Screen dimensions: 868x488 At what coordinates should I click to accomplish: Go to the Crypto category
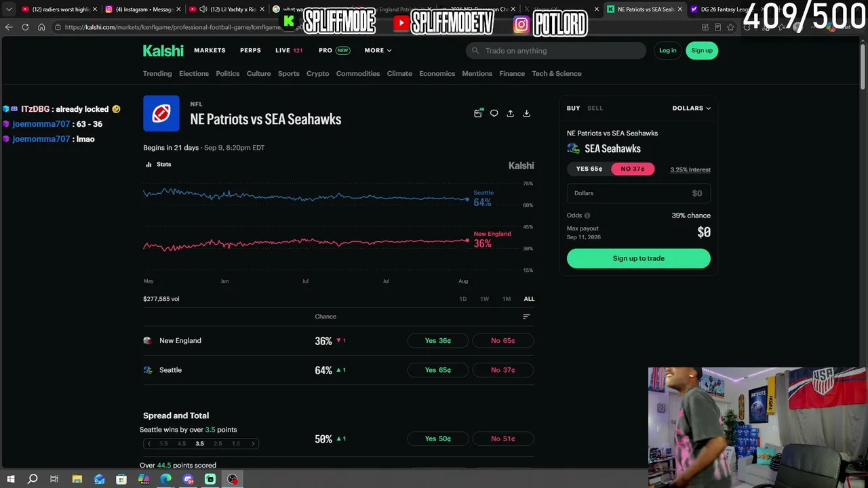point(317,73)
